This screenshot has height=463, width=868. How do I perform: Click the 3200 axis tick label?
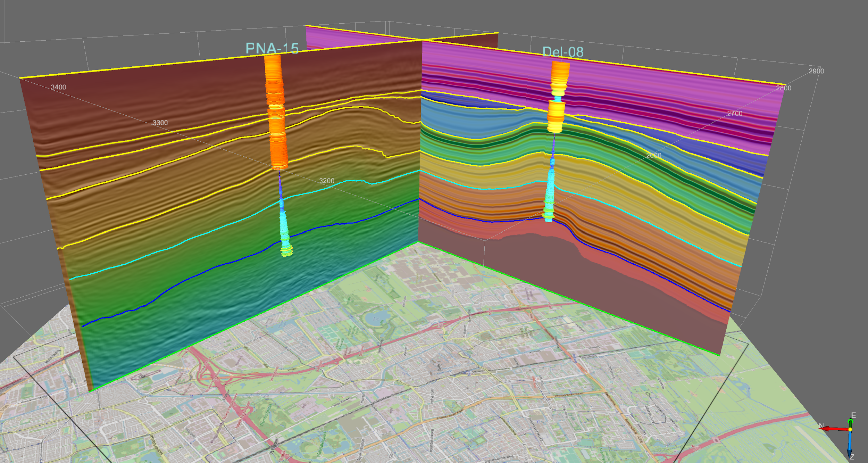(x=326, y=181)
